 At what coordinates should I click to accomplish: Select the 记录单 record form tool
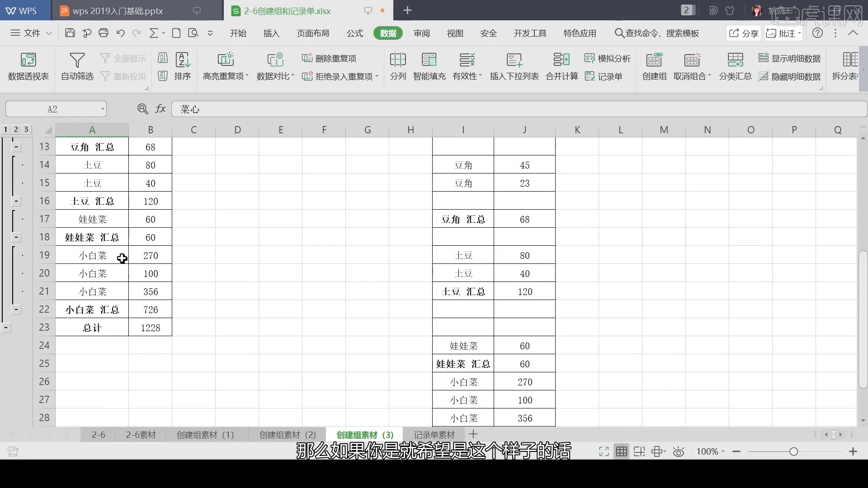(x=604, y=76)
